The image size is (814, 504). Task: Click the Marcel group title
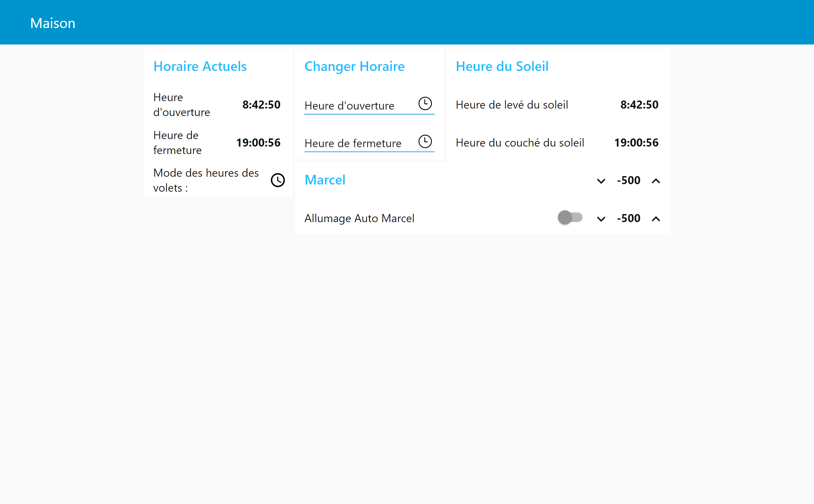pyautogui.click(x=325, y=180)
